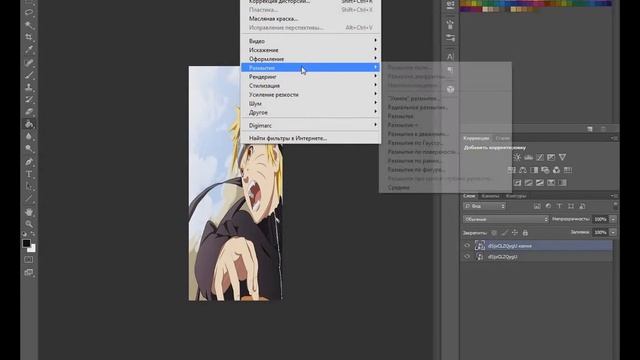This screenshot has width=640, height=360.
Task: Expand the Оформление submenu
Action: click(311, 59)
